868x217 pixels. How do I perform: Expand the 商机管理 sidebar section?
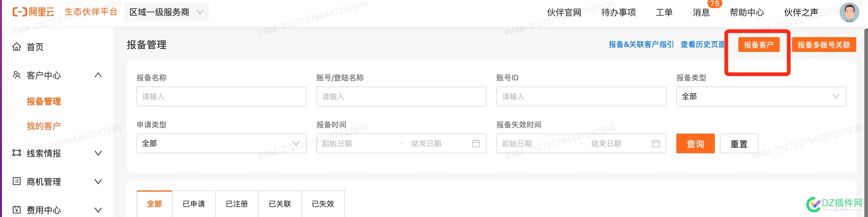pos(98,181)
